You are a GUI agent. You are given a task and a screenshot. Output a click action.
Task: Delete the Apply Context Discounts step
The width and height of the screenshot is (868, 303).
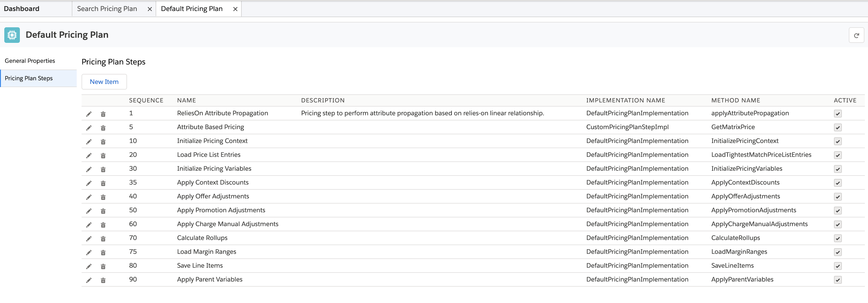[x=103, y=183]
